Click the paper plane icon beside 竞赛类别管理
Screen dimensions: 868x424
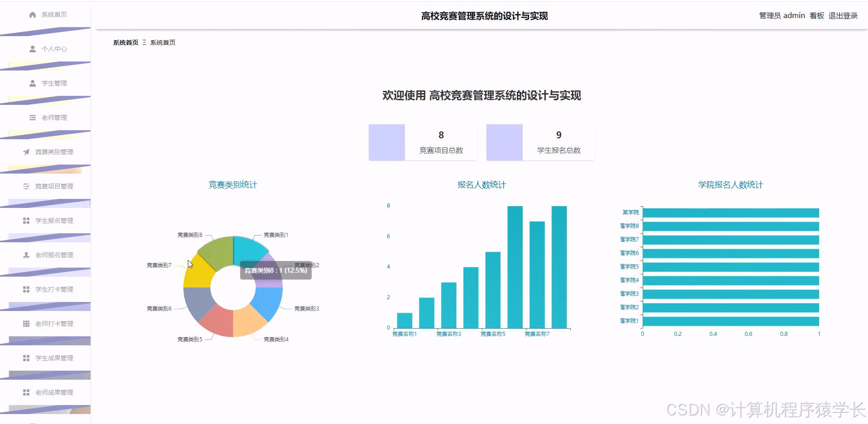click(26, 152)
